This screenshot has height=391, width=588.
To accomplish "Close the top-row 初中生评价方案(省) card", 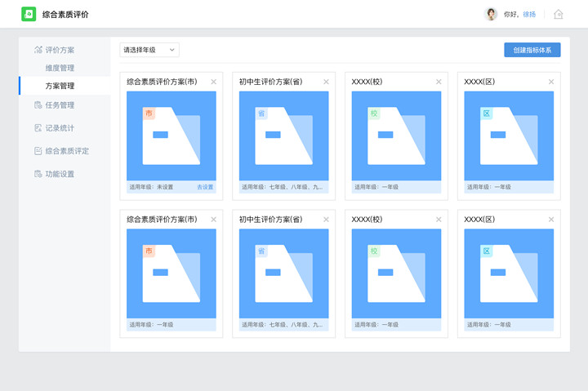I will tap(326, 82).
